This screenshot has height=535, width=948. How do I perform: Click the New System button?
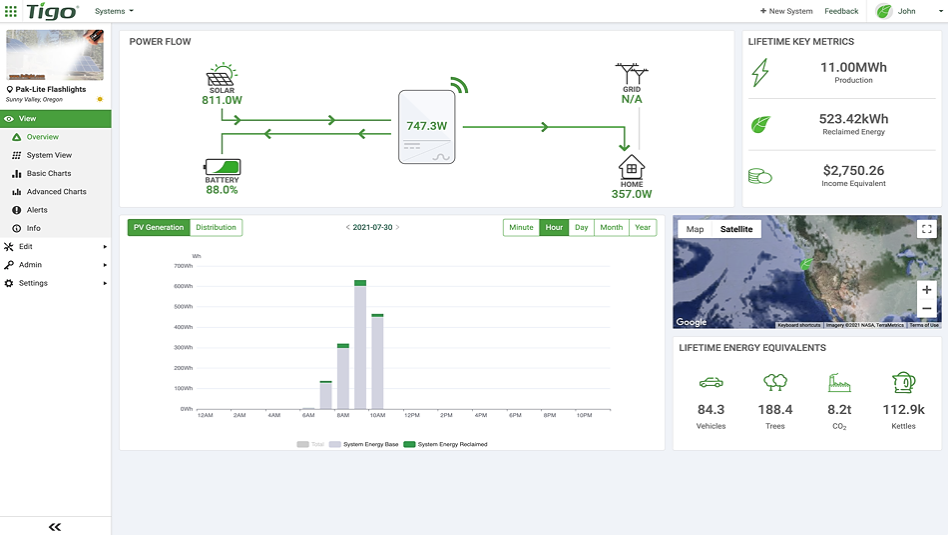pyautogui.click(x=787, y=11)
